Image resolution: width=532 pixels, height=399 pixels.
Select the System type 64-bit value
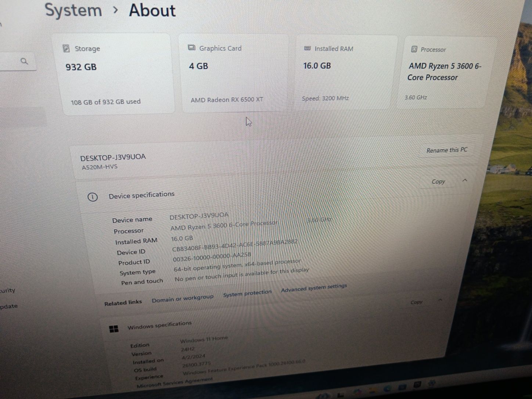pyautogui.click(x=237, y=265)
